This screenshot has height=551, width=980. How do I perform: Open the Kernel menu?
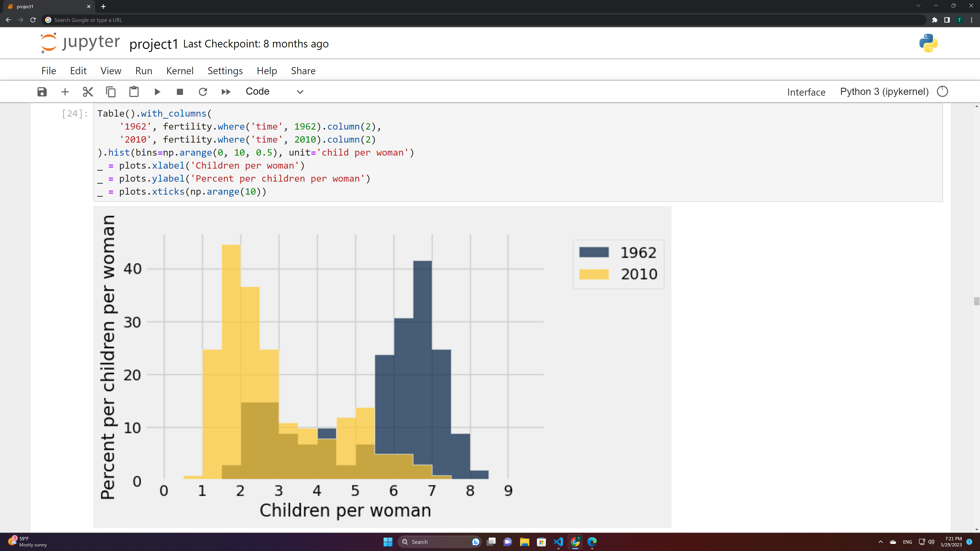[x=180, y=71]
